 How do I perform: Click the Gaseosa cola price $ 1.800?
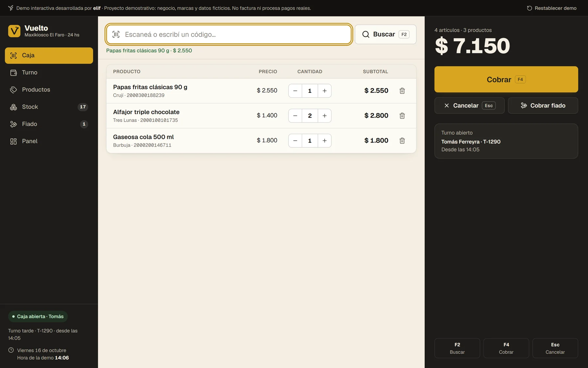(x=267, y=141)
